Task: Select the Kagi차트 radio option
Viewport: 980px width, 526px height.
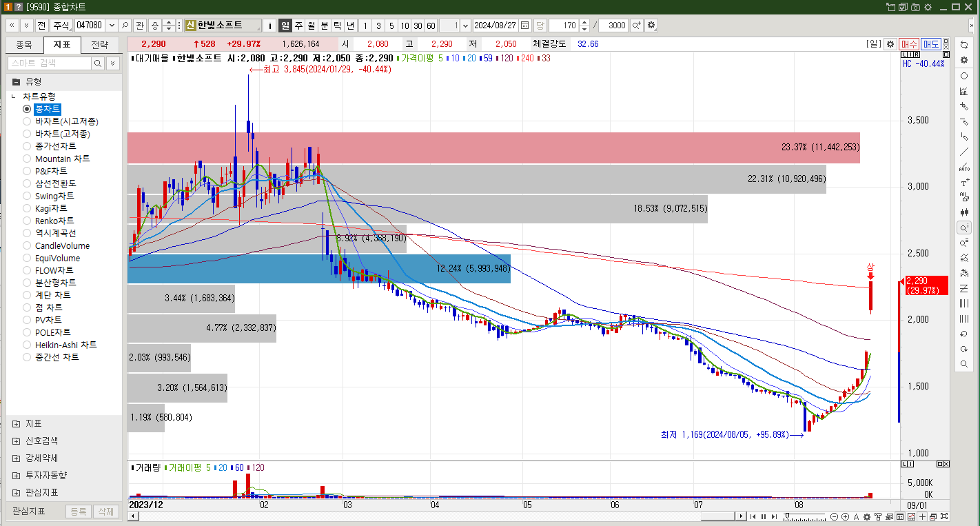Action: 27,208
